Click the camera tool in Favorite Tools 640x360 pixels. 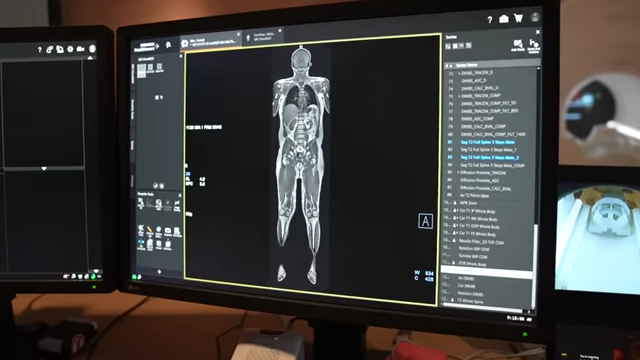click(x=167, y=231)
